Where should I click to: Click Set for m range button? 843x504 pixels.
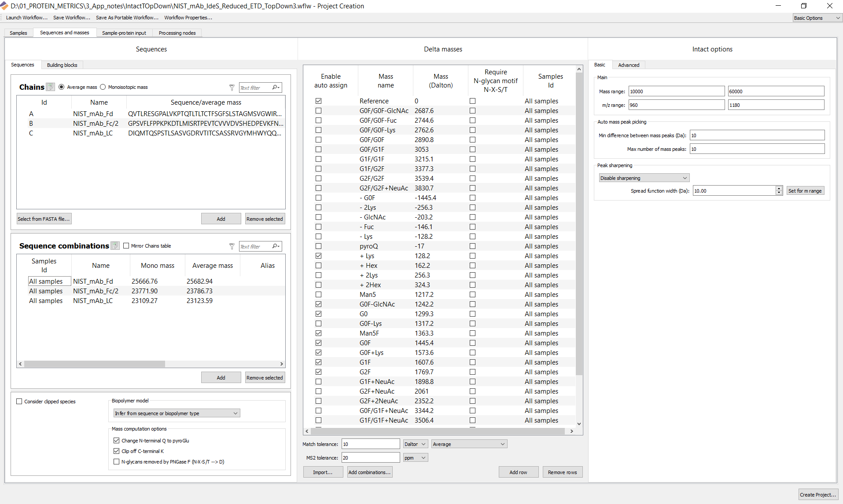coord(805,190)
